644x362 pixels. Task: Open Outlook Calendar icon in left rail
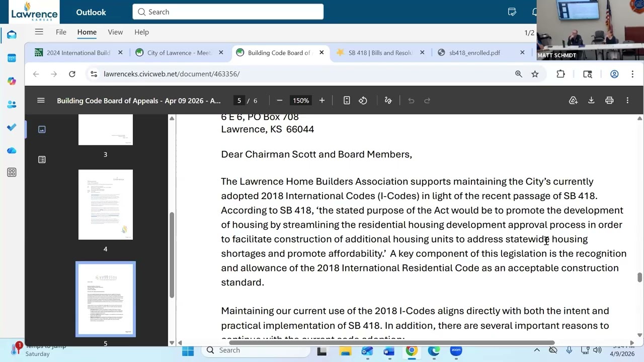coord(12,58)
